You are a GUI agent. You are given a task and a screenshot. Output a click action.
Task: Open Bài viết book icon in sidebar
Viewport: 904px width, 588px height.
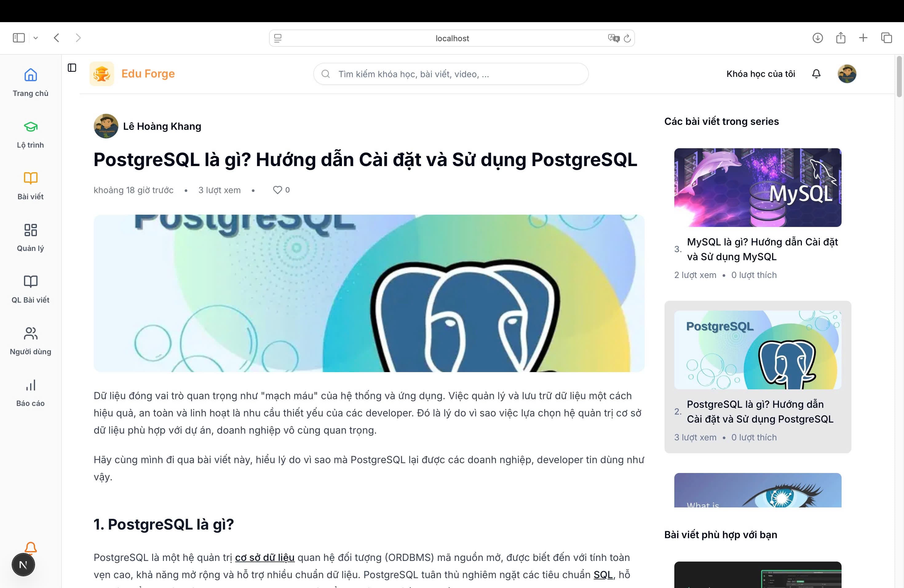pos(30,178)
